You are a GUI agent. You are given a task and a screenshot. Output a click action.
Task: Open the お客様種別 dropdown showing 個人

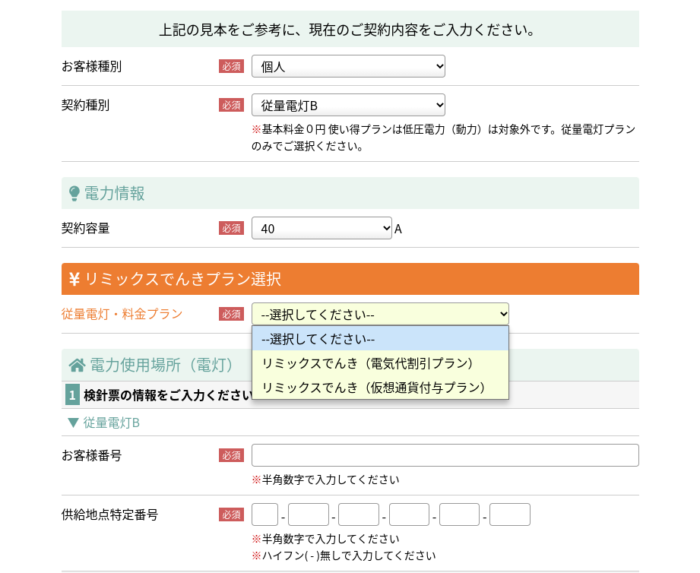(348, 66)
